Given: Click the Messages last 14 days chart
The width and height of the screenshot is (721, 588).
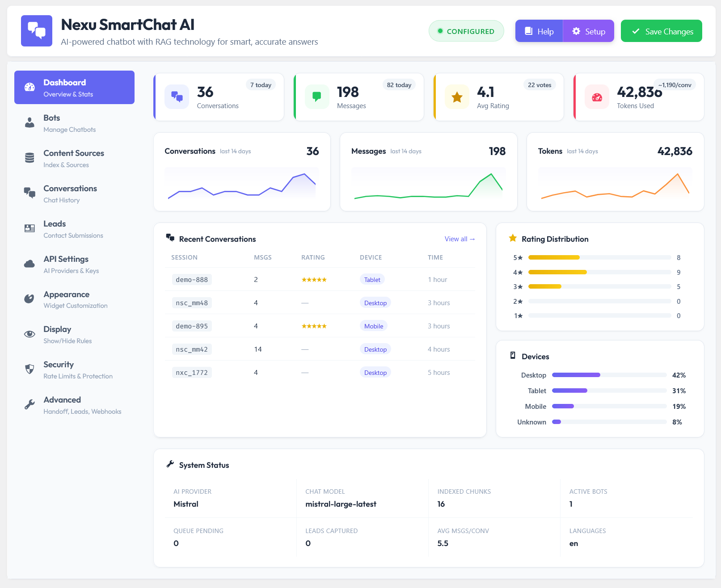Looking at the screenshot, I should pyautogui.click(x=429, y=184).
